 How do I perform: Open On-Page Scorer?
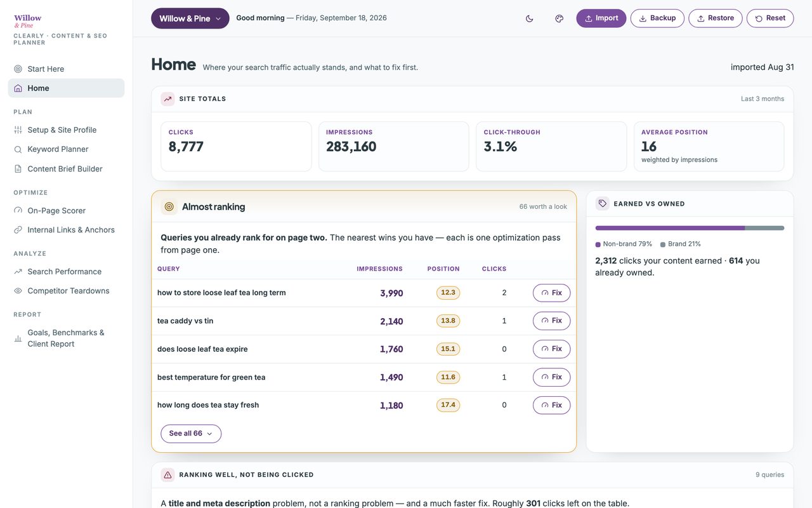tap(66, 210)
